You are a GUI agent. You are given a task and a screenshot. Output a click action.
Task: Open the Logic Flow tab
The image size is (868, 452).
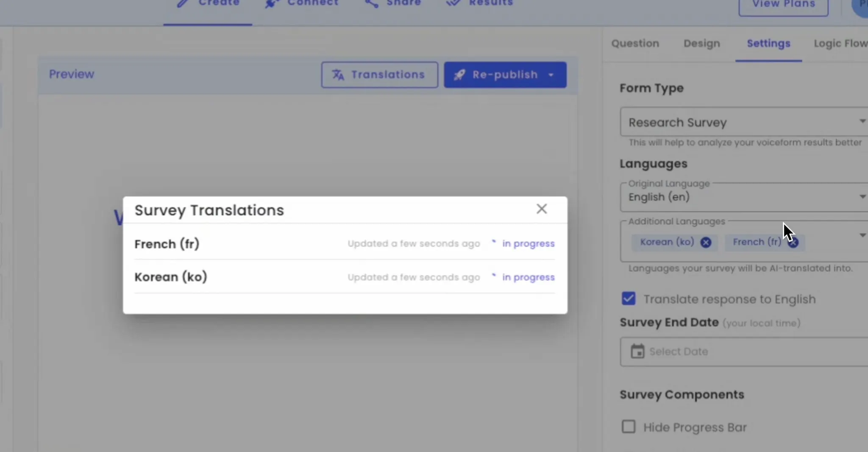pyautogui.click(x=840, y=43)
